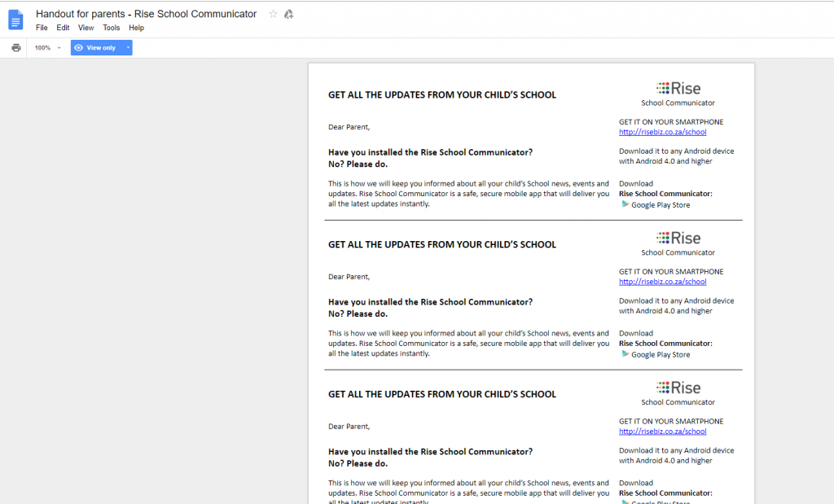Click Rise logo in first handout
Image resolution: width=834 pixels, height=504 pixels.
(678, 88)
